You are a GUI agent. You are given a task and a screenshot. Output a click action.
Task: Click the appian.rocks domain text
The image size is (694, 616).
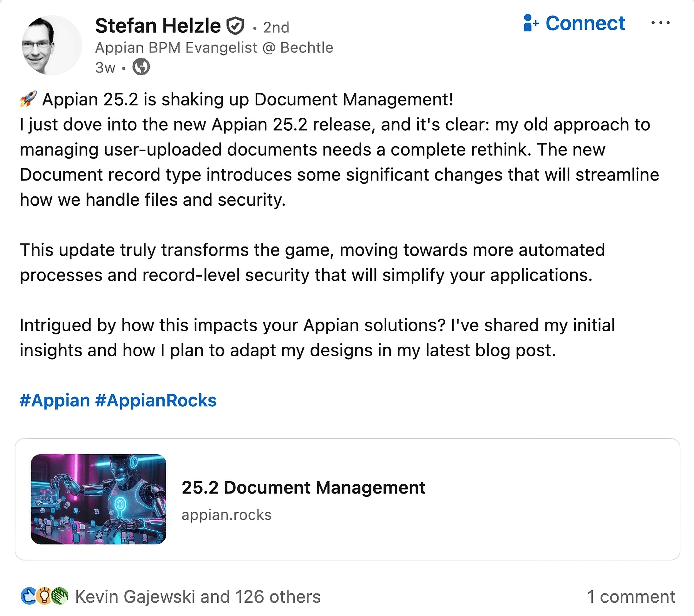pyautogui.click(x=226, y=515)
